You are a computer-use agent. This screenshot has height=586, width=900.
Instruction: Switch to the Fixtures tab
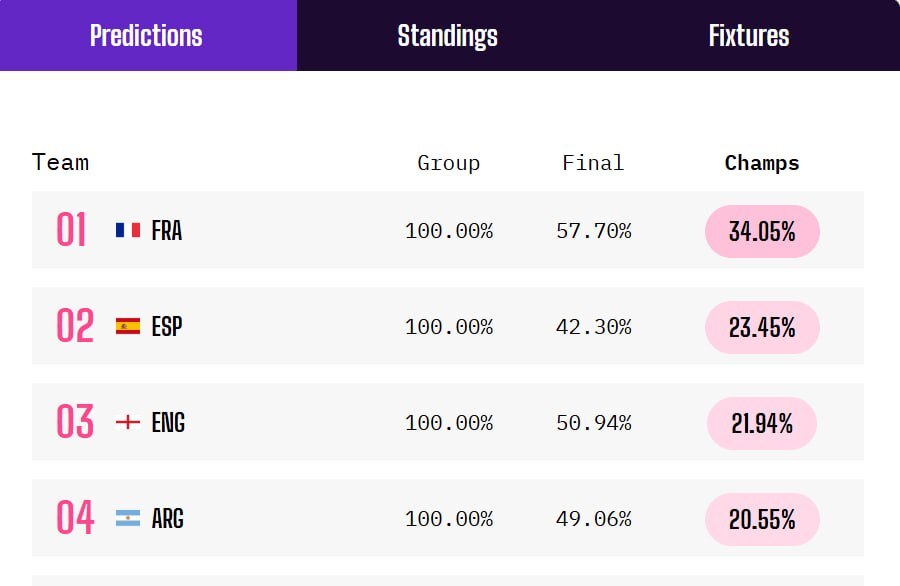point(749,36)
